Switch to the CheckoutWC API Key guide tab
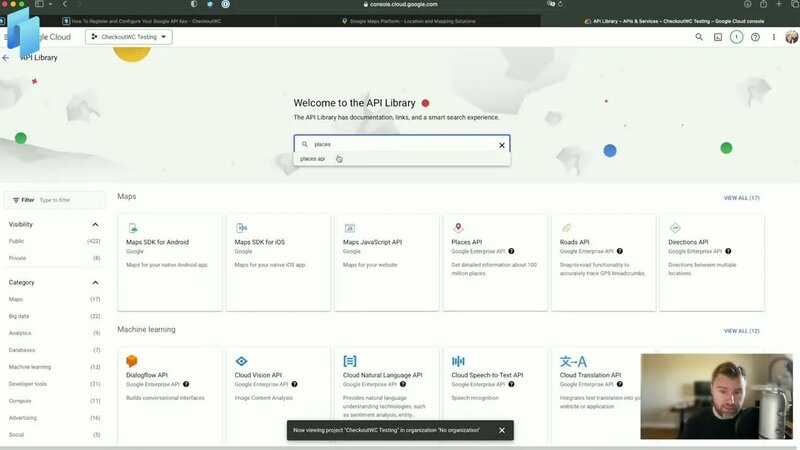The width and height of the screenshot is (800, 450). pos(141,21)
